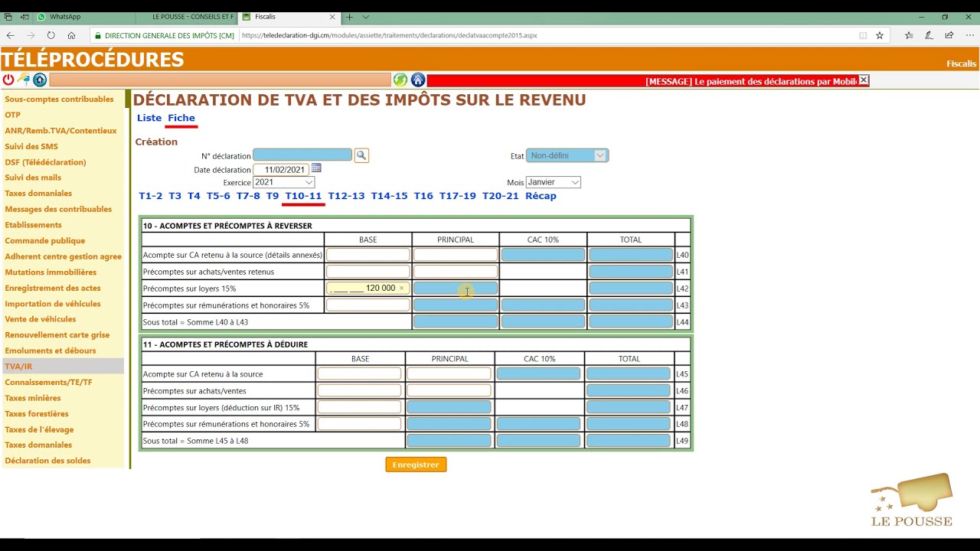Click the blue house icon by the message bar
Screen dimensions: 980x551
tap(418, 80)
